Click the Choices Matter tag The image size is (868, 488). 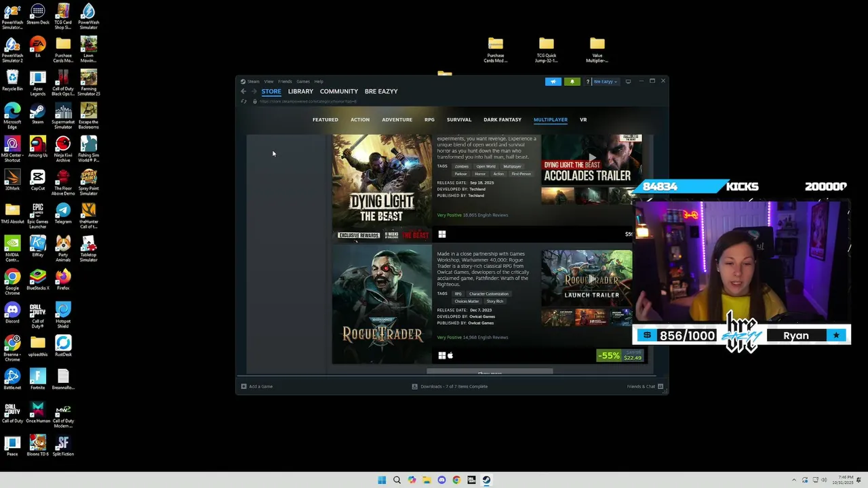point(466,302)
